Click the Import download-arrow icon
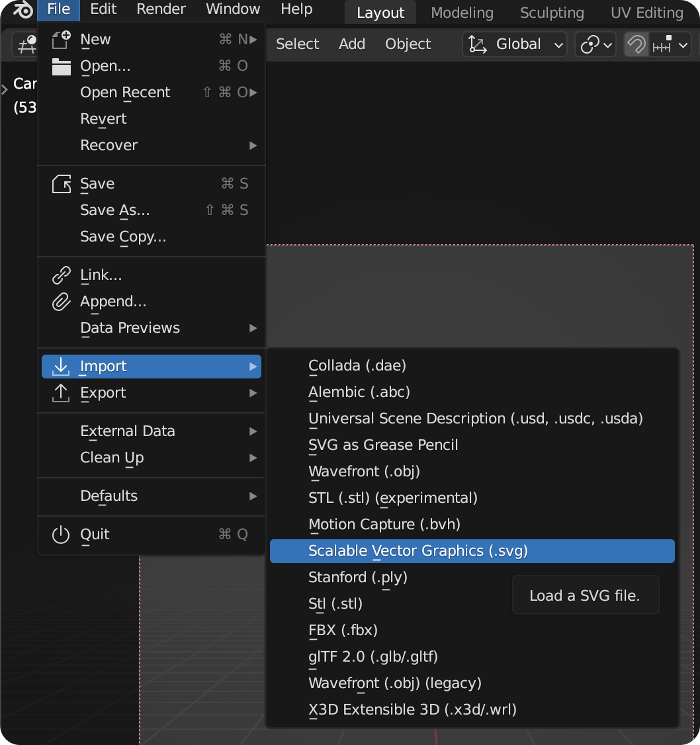 [62, 367]
